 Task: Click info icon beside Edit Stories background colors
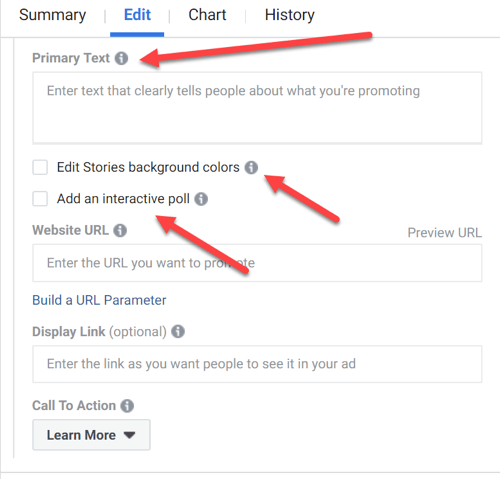click(x=251, y=167)
